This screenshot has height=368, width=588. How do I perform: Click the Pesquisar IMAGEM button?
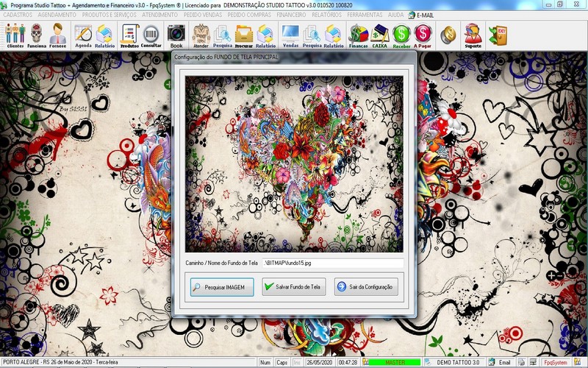(222, 287)
